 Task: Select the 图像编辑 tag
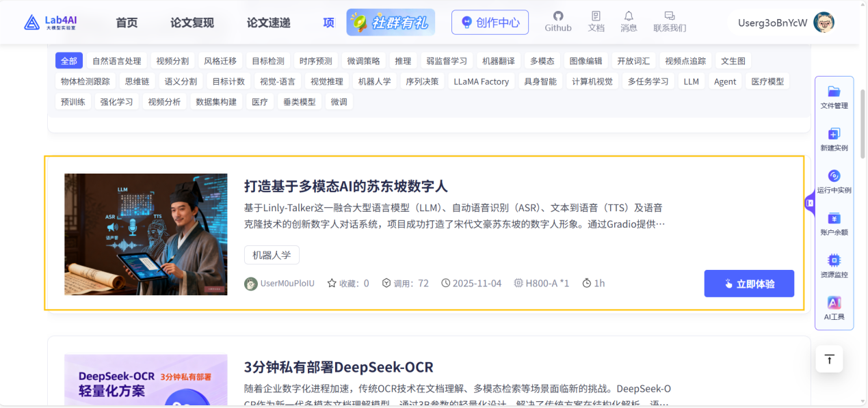pyautogui.click(x=586, y=61)
